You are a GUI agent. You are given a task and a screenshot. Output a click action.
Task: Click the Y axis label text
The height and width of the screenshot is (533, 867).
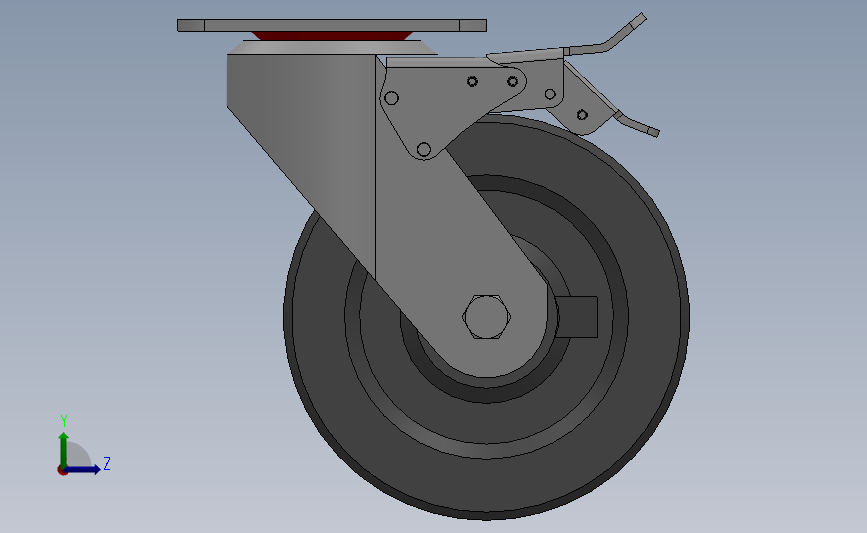tap(64, 421)
